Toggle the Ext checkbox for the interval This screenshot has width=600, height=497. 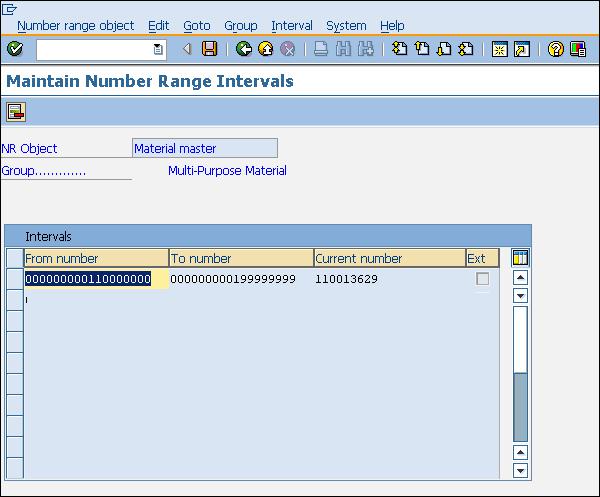pos(482,279)
